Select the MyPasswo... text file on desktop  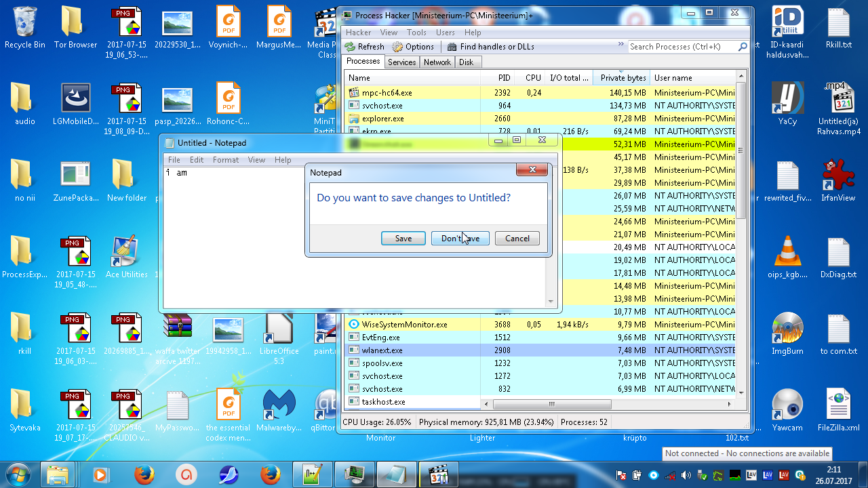point(178,411)
